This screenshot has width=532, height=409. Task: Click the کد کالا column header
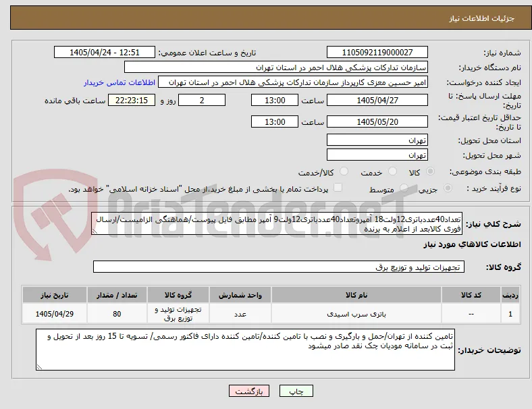pos(471,295)
